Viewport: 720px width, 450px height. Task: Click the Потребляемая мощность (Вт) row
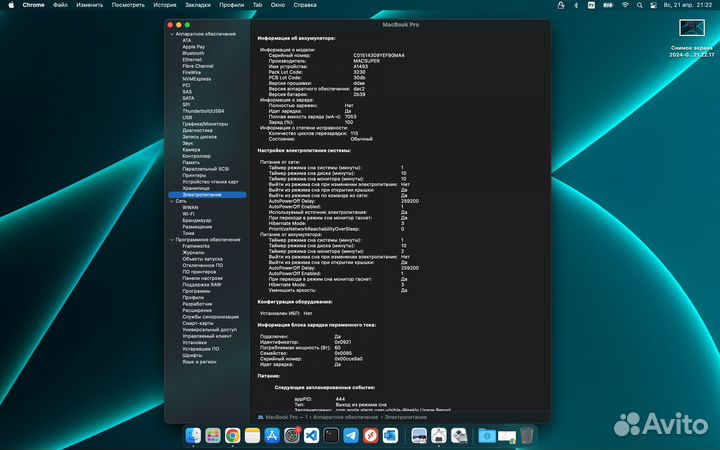300,348
